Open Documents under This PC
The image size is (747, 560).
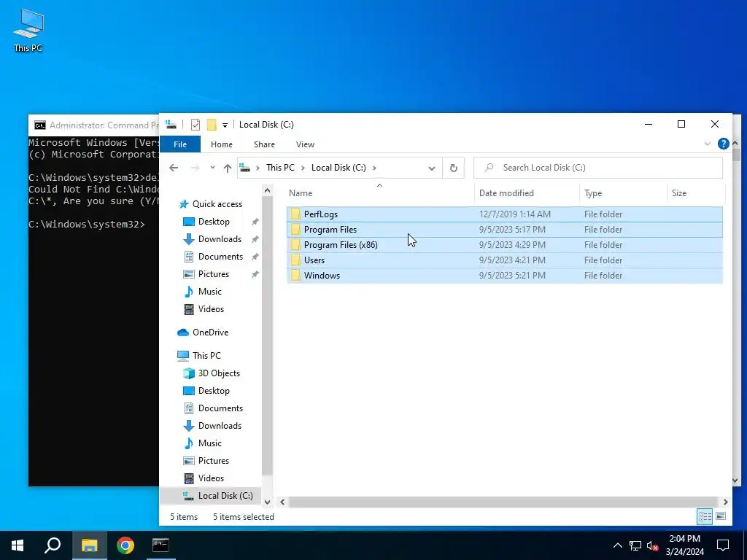click(220, 408)
